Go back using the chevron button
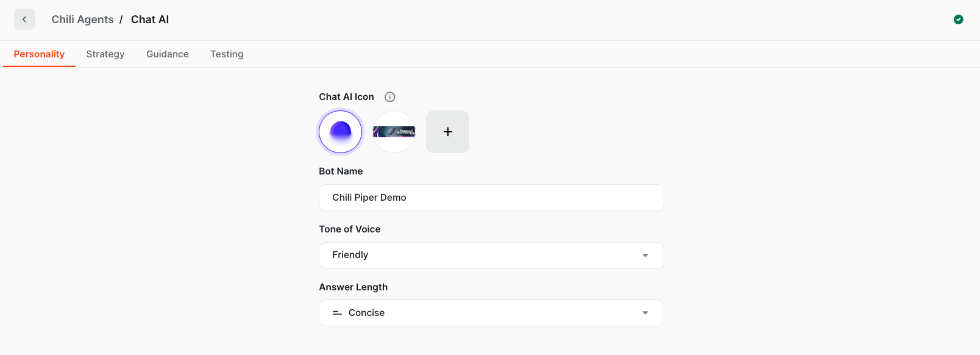The image size is (980, 355). [24, 20]
